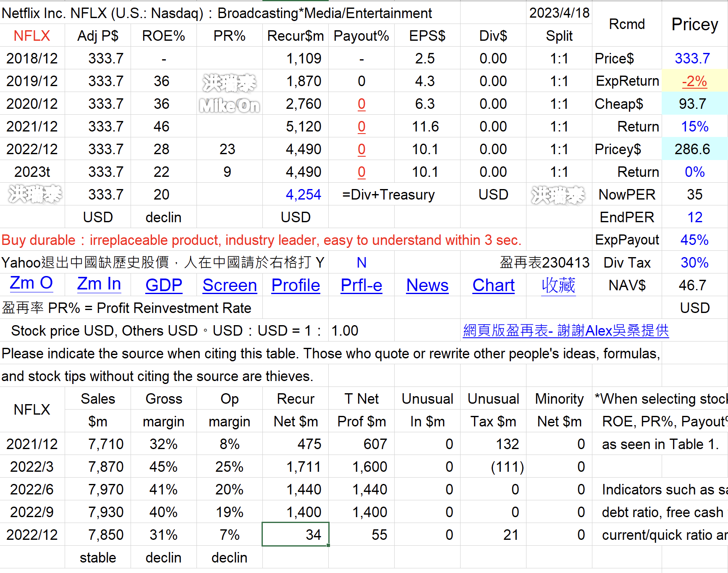Viewport: 728px width, 573px height.
Task: Select the NowPER value 35
Action: [x=694, y=195]
